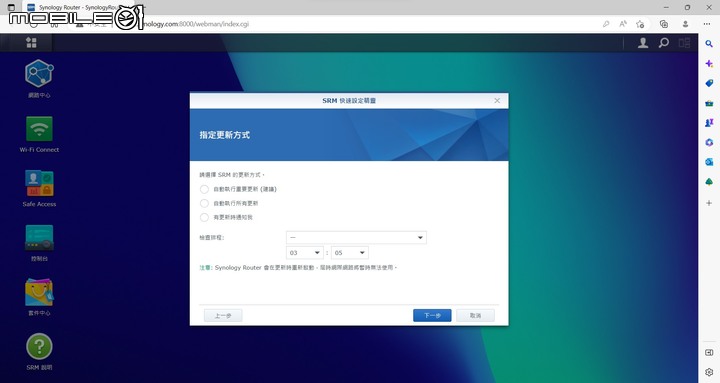Open Edge Settings and more ellipsis menu

tap(707, 24)
